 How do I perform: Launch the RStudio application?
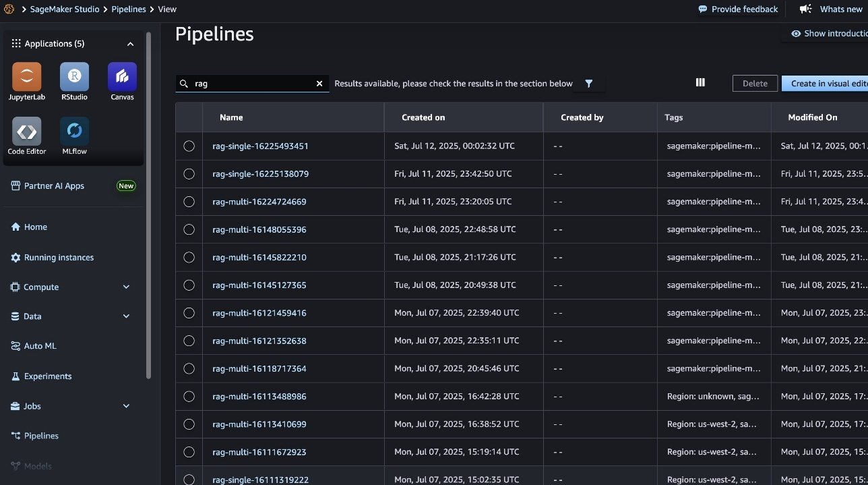pyautogui.click(x=74, y=77)
